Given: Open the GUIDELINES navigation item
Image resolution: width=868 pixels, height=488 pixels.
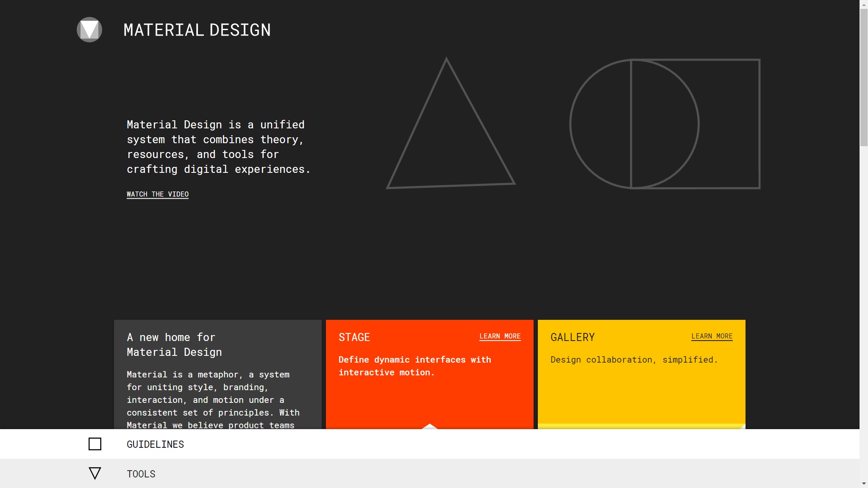Looking at the screenshot, I should [x=155, y=444].
